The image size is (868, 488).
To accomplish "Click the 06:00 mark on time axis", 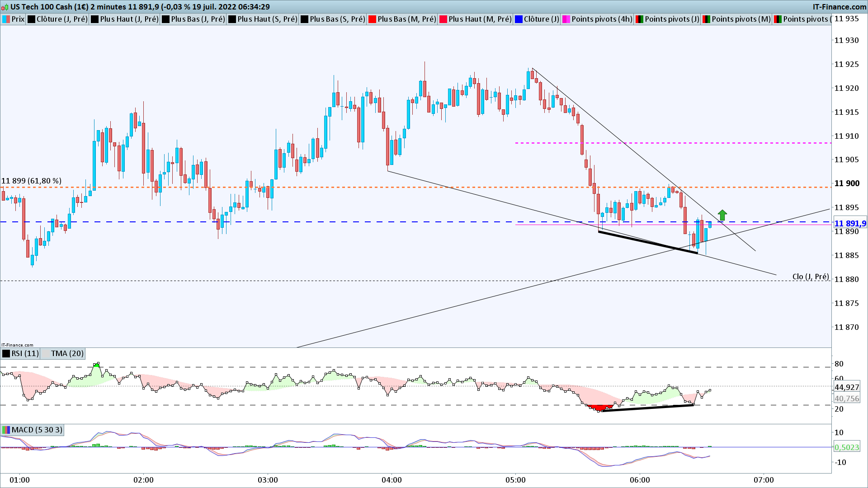I will point(639,480).
